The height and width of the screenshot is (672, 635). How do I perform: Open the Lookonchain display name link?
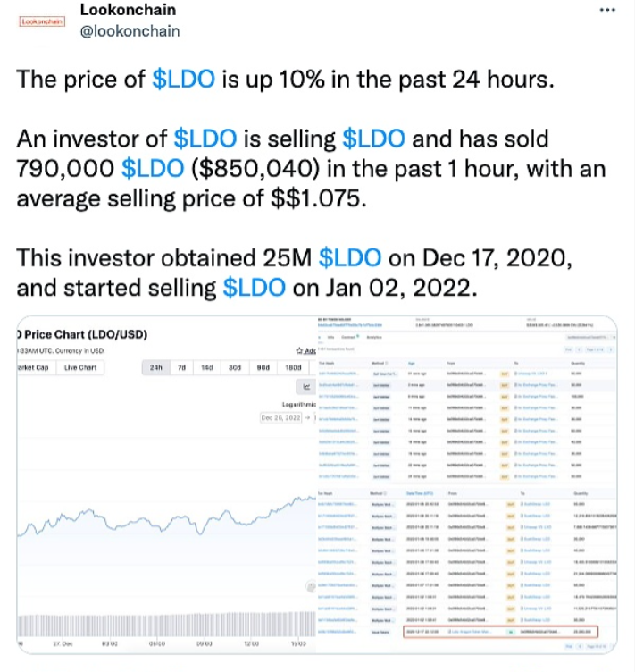128,10
